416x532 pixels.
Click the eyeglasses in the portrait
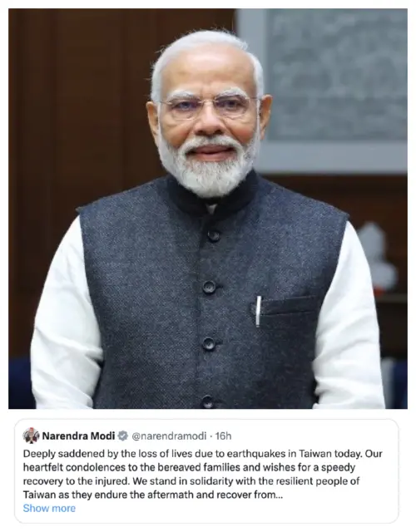[208, 106]
